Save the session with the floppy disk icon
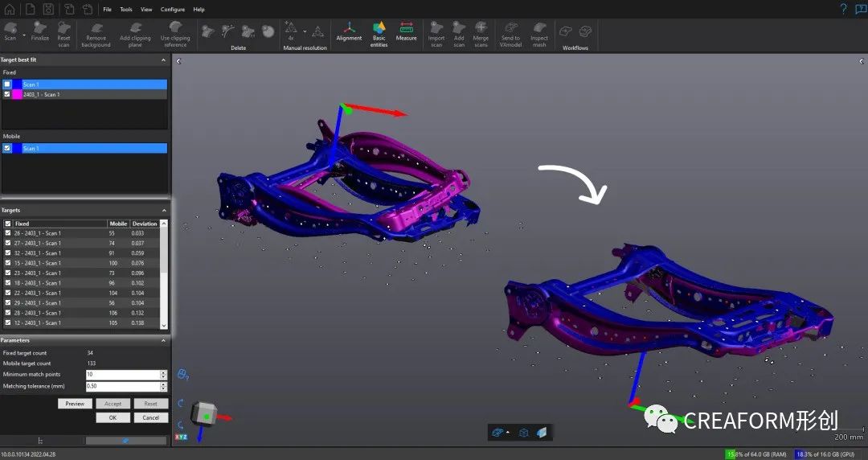The image size is (868, 460). tap(48, 9)
